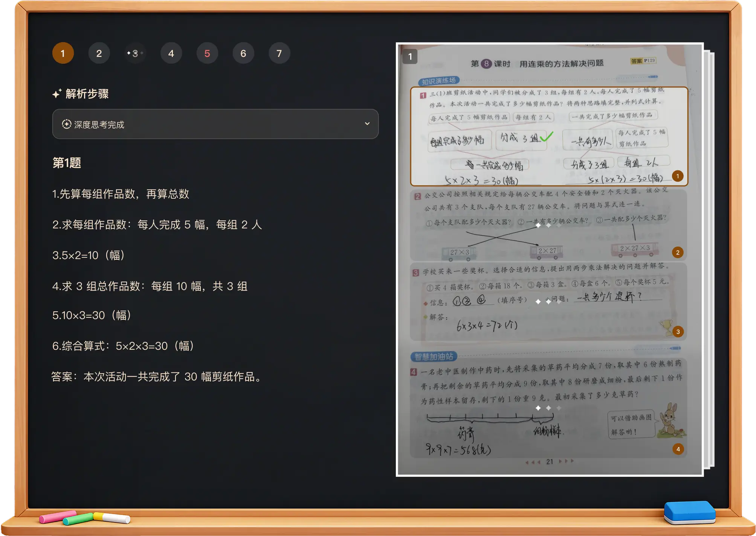756x536 pixels.
Task: Expand the 深度思考完成 dropdown chevron
Action: point(367,124)
